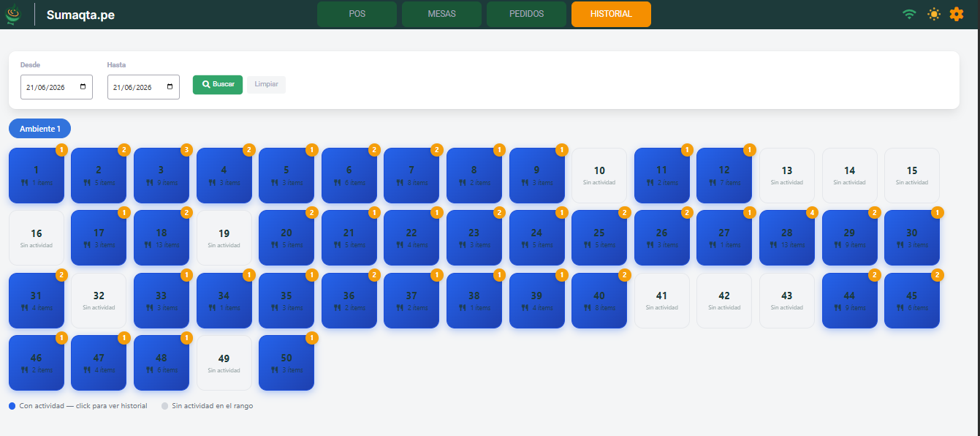980x436 pixels.
Task: Switch to the MESAS tab
Action: click(441, 14)
